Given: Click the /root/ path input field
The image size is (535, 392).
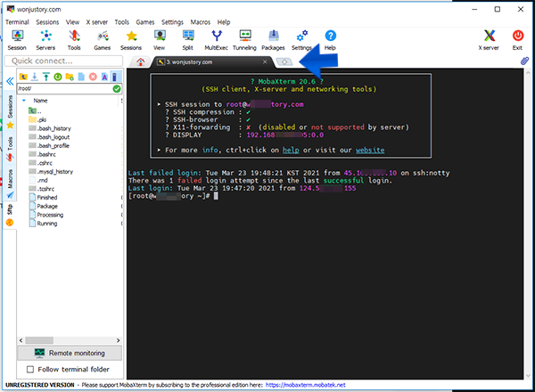Looking at the screenshot, I should [x=65, y=88].
